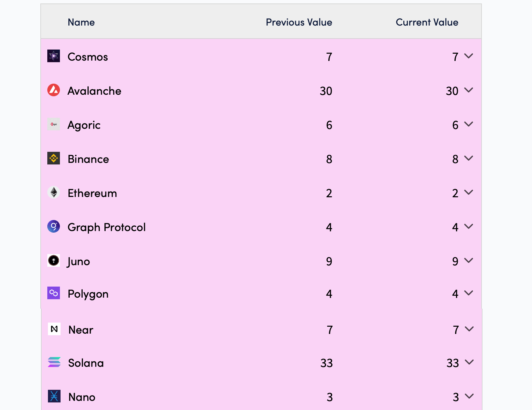Sort by Name column header
This screenshot has width=532, height=410.
[x=81, y=22]
